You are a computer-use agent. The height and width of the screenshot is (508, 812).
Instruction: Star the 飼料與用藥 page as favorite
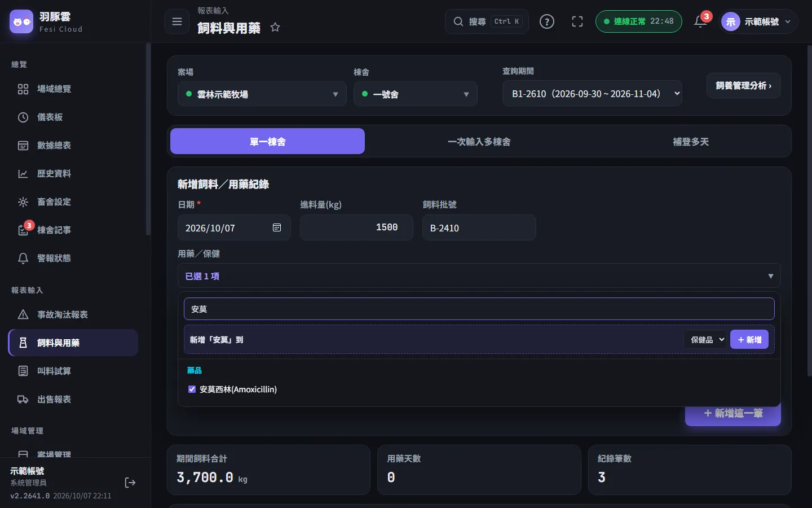[x=275, y=27]
